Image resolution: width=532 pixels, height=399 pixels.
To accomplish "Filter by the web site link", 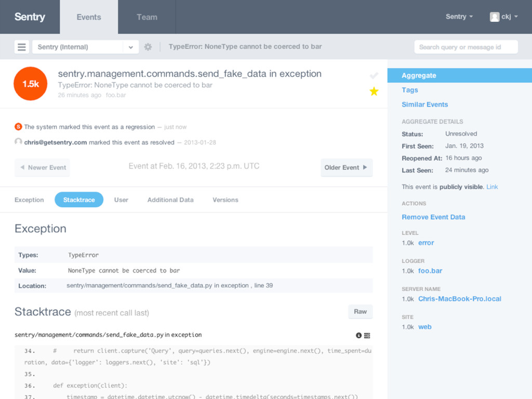I will (425, 327).
